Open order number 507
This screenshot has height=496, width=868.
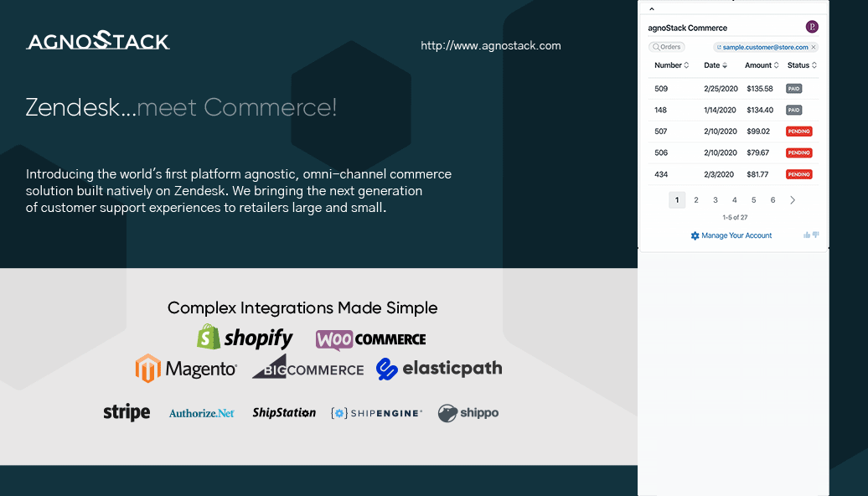[x=660, y=132]
